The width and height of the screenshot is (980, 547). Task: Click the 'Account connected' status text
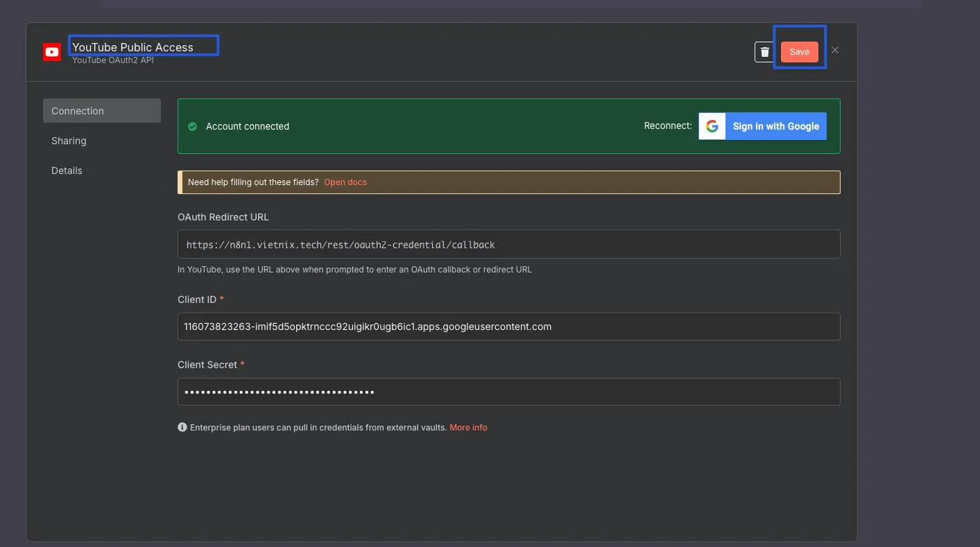248,126
